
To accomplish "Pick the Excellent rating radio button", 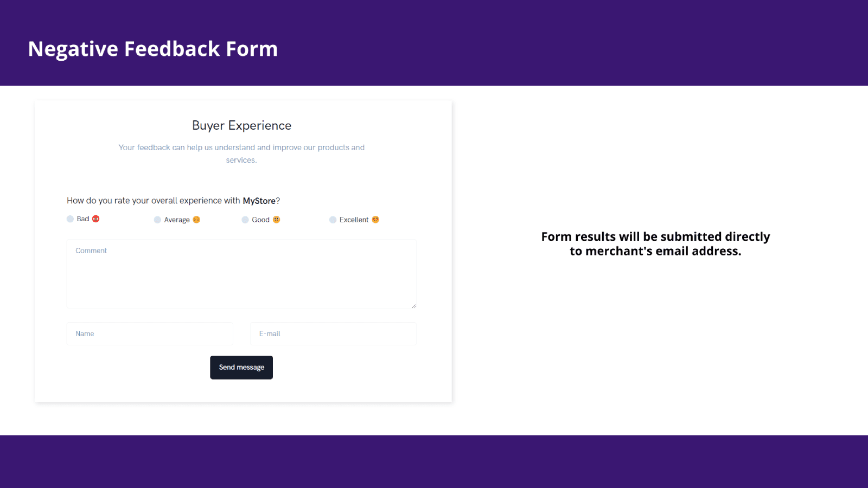I will pyautogui.click(x=333, y=220).
